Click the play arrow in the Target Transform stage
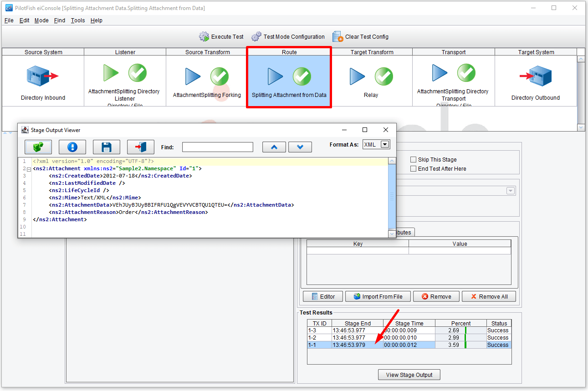The height and width of the screenshot is (391, 588). 358,76
